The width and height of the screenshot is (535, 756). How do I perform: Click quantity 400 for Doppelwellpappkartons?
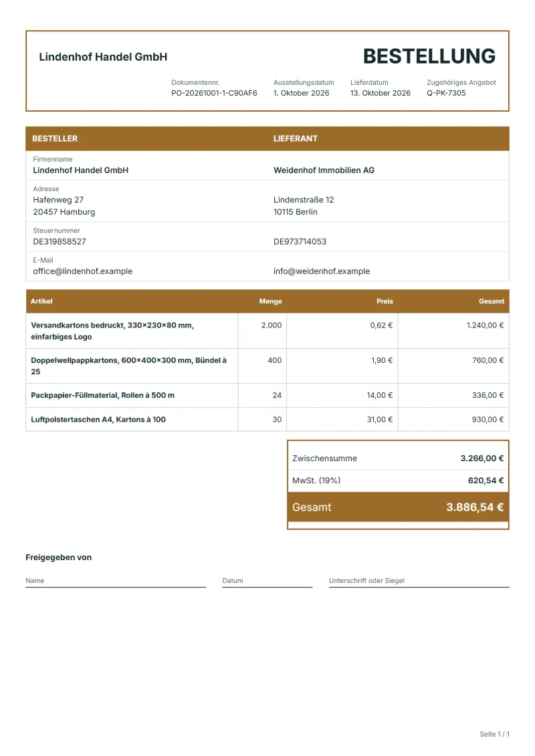pos(274,360)
